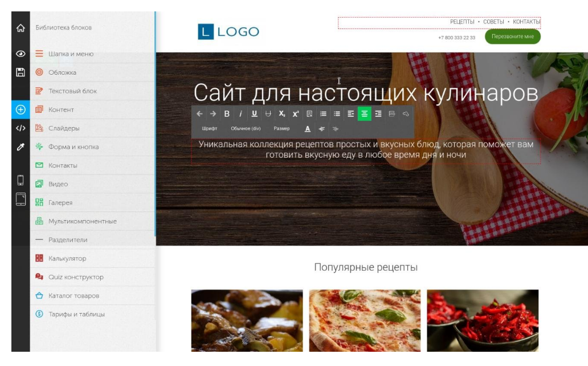
Task: Open the Шрифт font dropdown
Action: pos(209,129)
